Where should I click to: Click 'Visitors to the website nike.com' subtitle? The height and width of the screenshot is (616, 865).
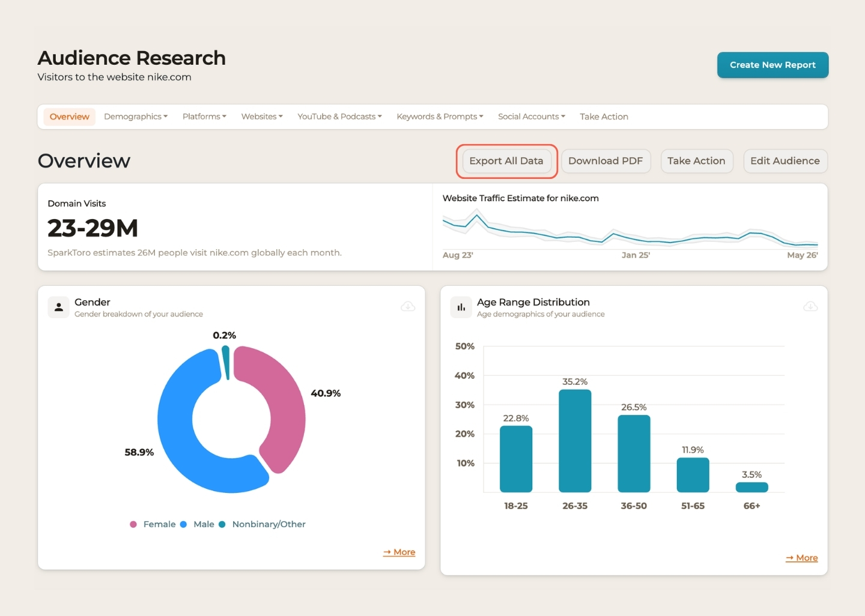click(115, 77)
